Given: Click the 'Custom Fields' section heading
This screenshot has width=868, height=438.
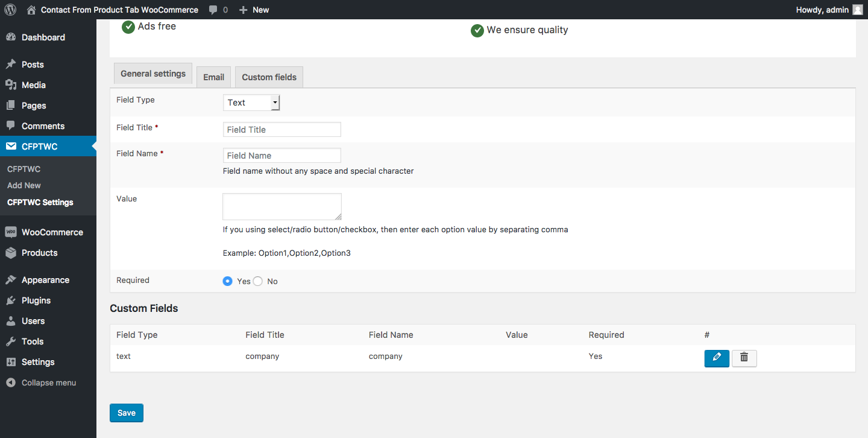Looking at the screenshot, I should pyautogui.click(x=144, y=308).
